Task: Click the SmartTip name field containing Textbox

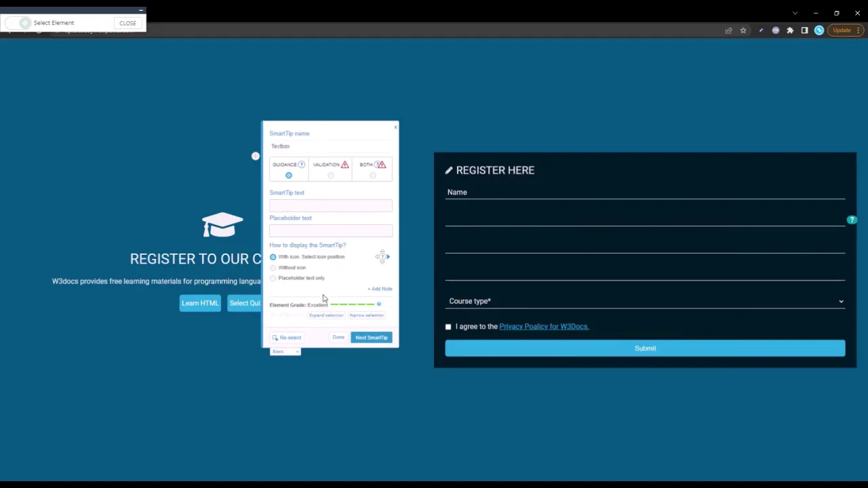Action: point(330,146)
